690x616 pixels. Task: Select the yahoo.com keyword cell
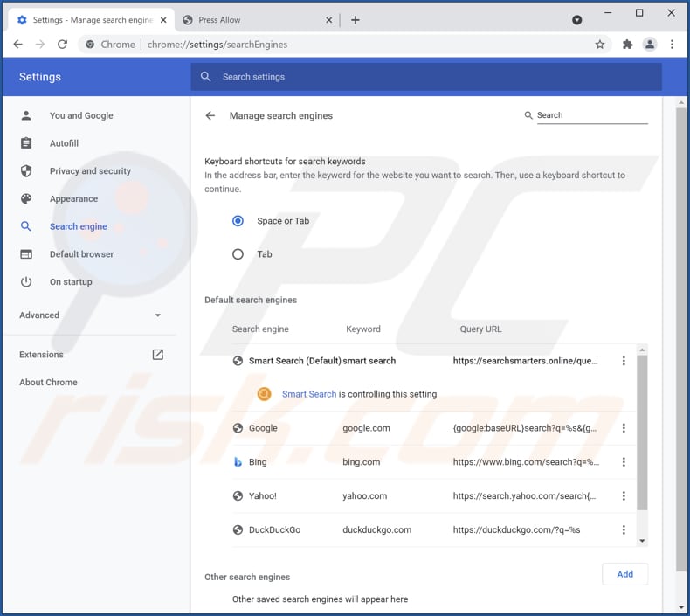pyautogui.click(x=365, y=495)
